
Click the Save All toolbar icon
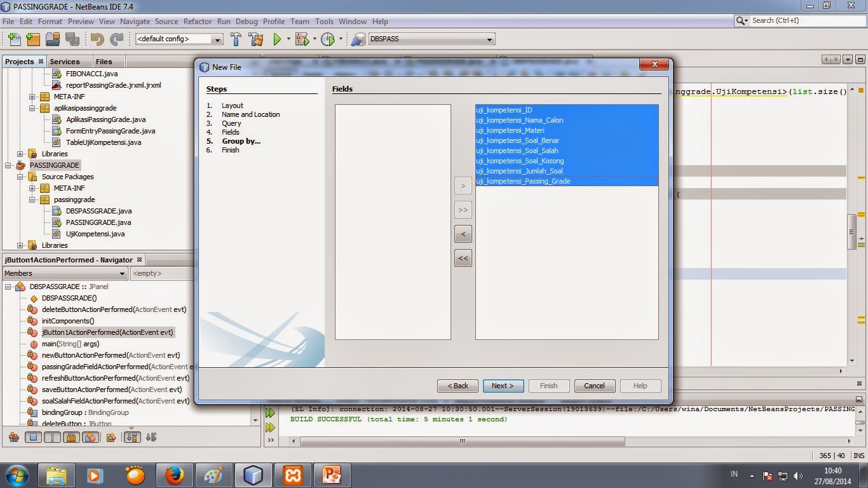pos(72,39)
